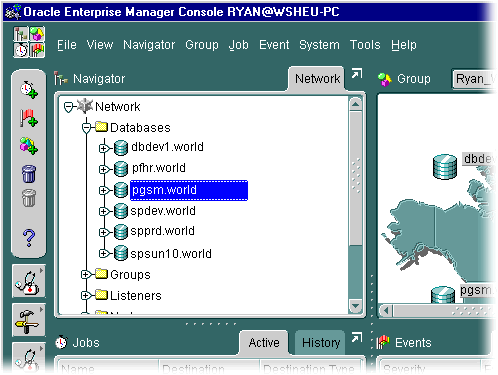Select the dbdev1.world tree label
Image resolution: width=498 pixels, height=375 pixels.
pos(167,147)
